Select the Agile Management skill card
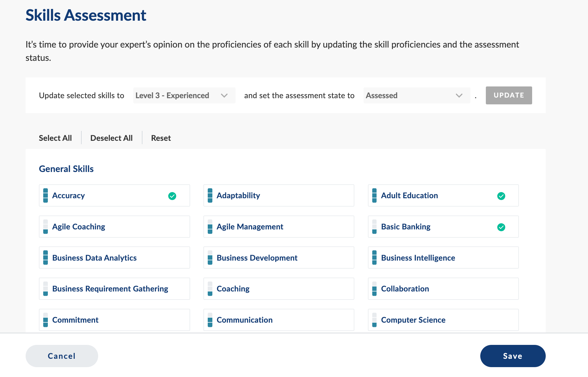588x377 pixels. [278, 227]
